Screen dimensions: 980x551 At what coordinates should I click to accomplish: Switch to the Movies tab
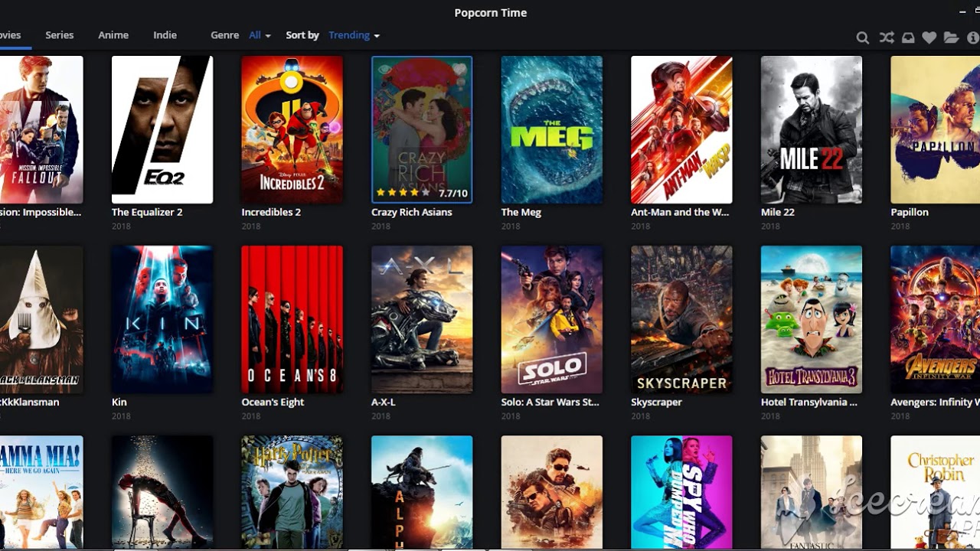point(11,35)
